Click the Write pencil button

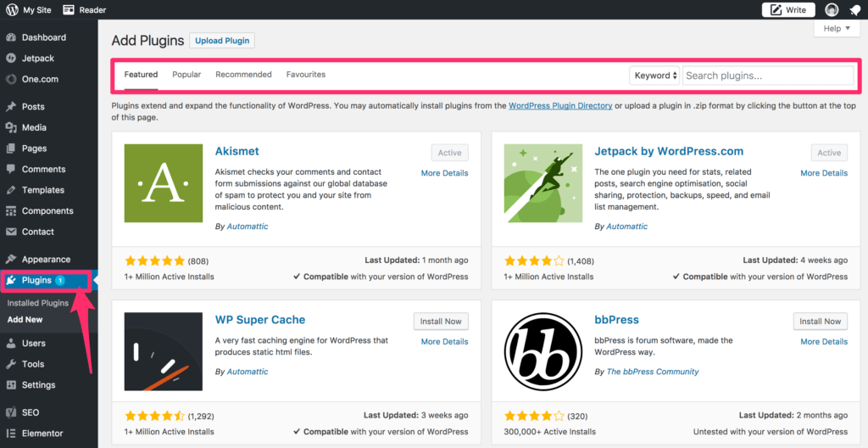[788, 9]
